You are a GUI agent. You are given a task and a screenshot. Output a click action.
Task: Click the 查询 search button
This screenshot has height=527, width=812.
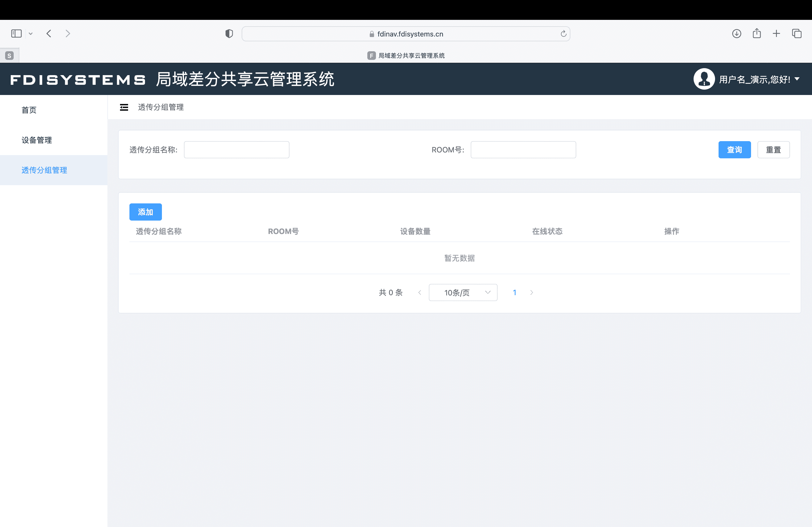[734, 150]
